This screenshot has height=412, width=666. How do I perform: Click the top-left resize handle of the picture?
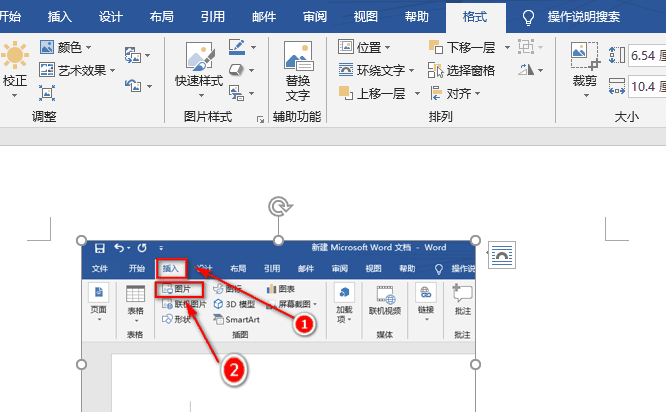pyautogui.click(x=81, y=240)
